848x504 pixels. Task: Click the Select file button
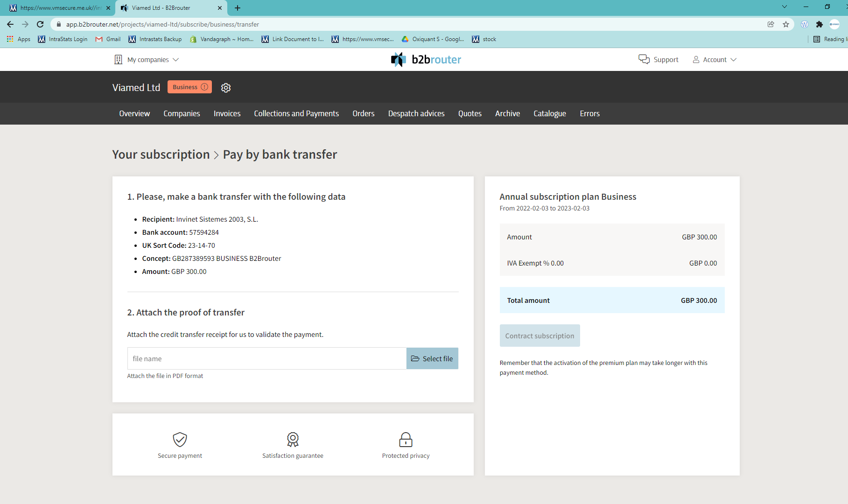432,358
